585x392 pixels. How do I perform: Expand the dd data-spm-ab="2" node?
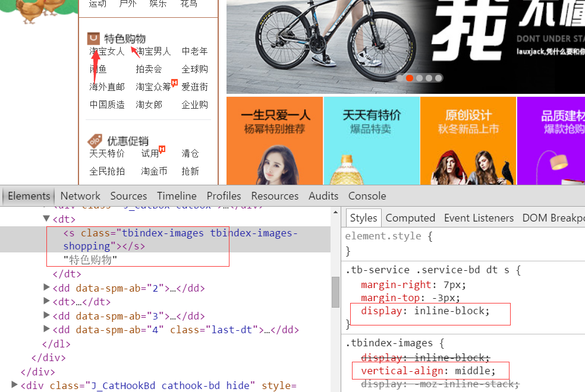pyautogui.click(x=47, y=288)
